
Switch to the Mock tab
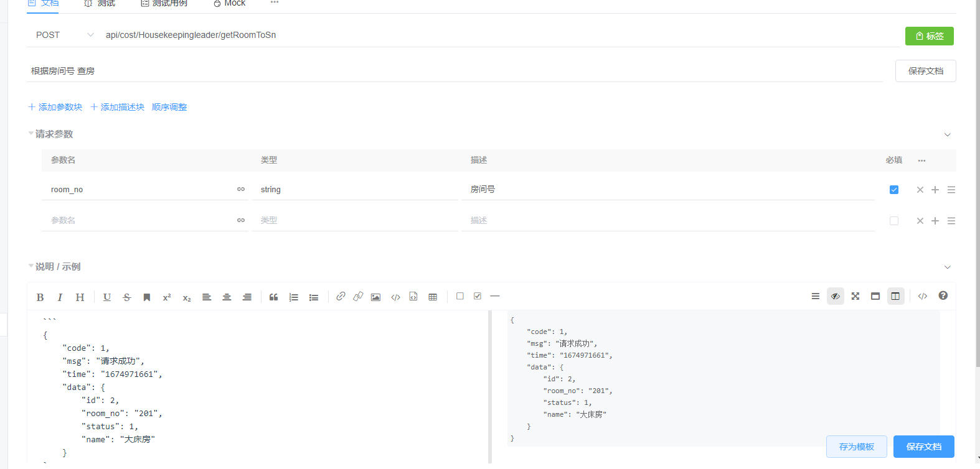point(229,3)
